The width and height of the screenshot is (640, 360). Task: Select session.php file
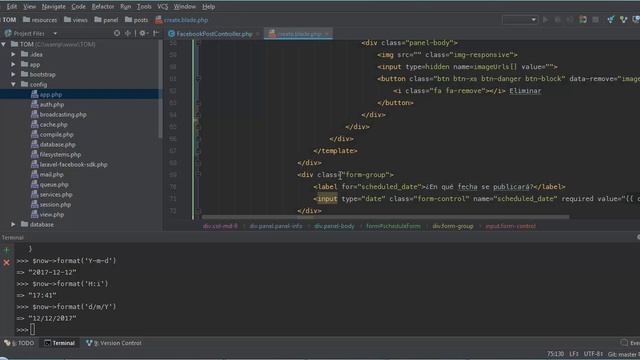[x=51, y=204]
